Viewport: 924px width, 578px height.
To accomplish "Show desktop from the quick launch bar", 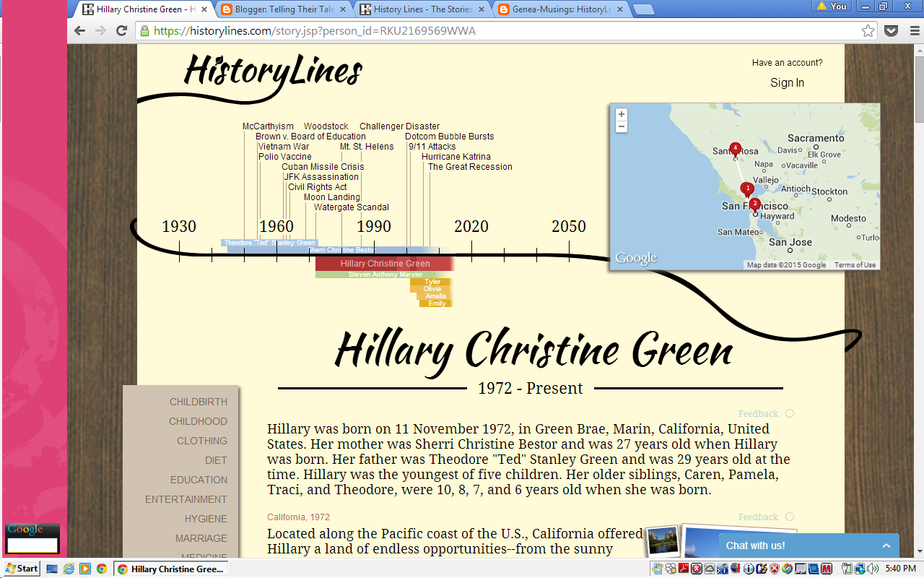I will tap(53, 569).
